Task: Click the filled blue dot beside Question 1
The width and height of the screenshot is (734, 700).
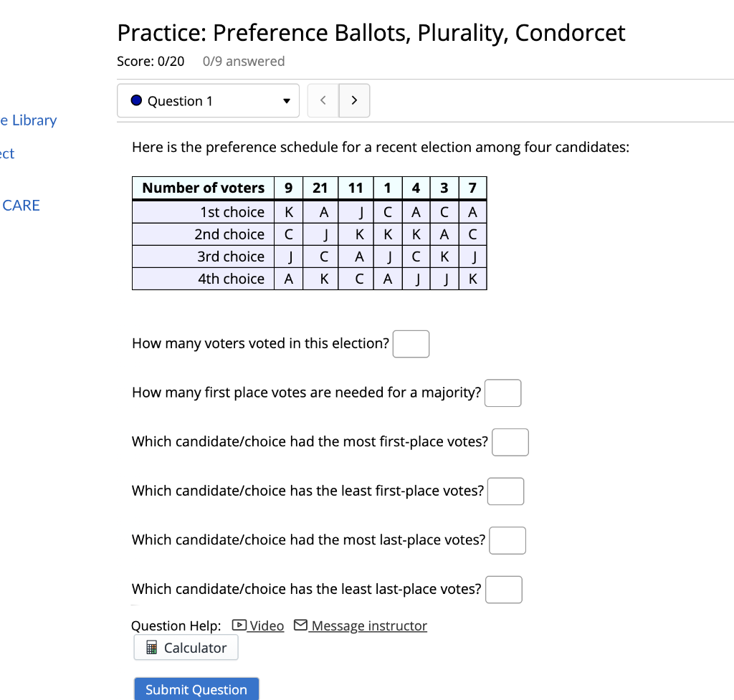Action: tap(135, 100)
